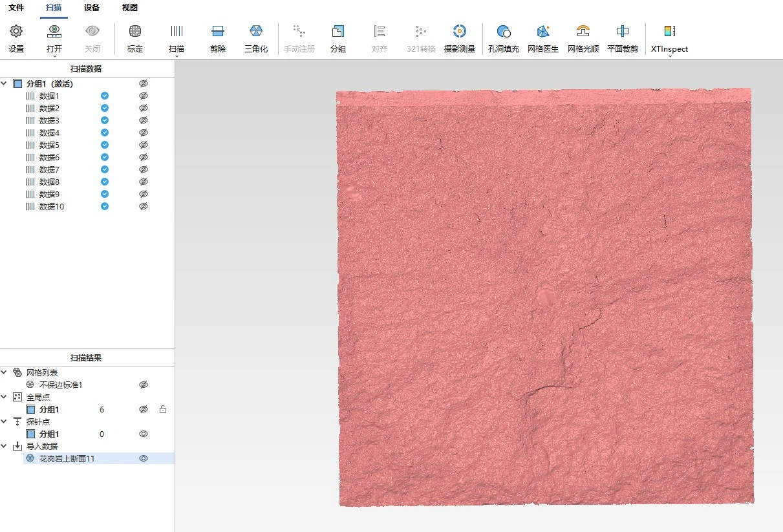Show the 不保边标准1 mesh via eye icon
This screenshot has height=532, width=783.
pos(144,385)
